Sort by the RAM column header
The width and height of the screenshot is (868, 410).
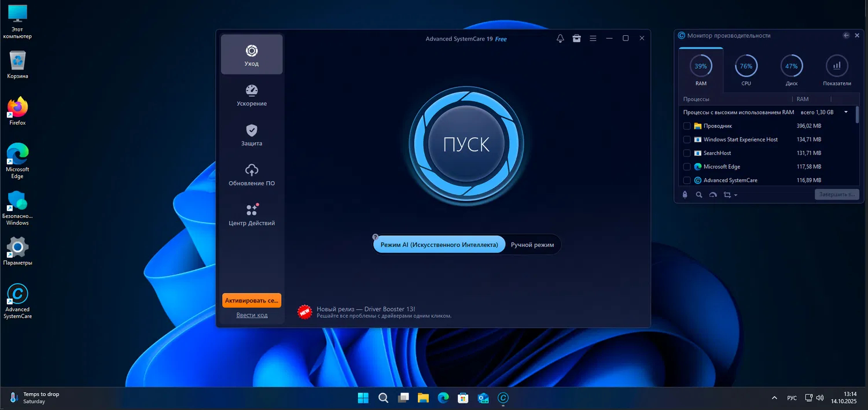point(802,99)
